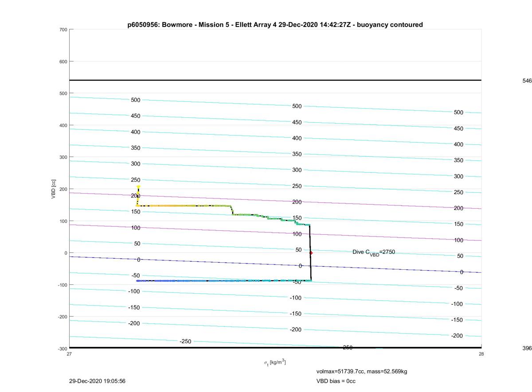Click the y-axis tick label "700"
This screenshot has width=532, height=392.
click(63, 30)
